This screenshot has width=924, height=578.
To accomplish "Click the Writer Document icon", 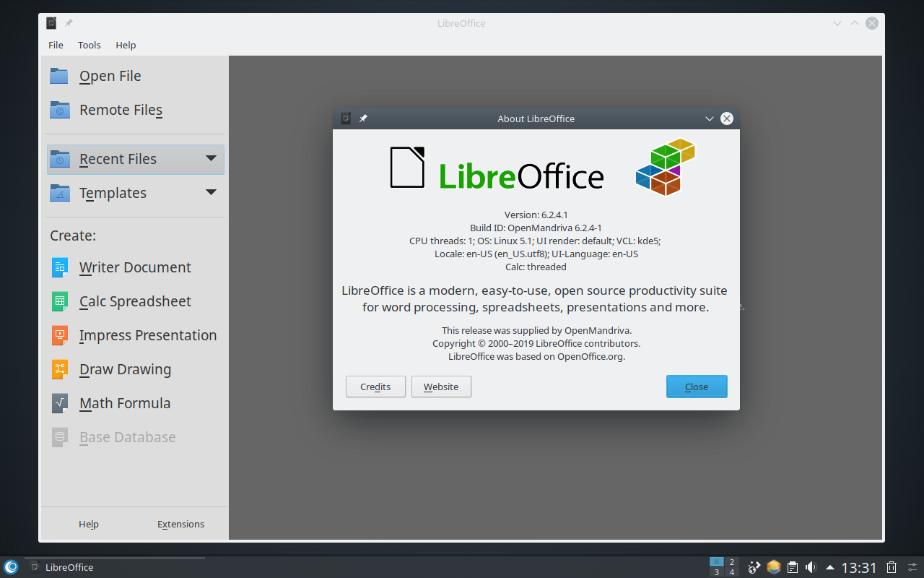I will coord(59,267).
